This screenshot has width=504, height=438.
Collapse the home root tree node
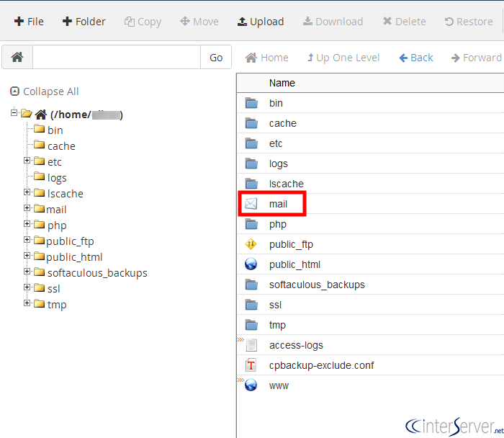point(14,113)
